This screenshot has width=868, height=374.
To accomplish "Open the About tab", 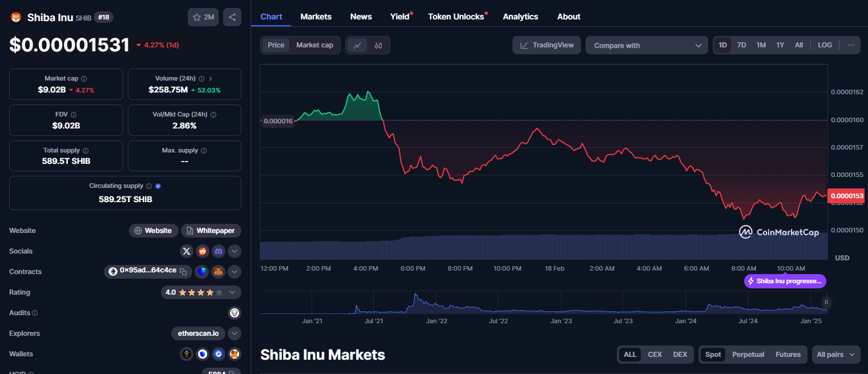I will [569, 17].
